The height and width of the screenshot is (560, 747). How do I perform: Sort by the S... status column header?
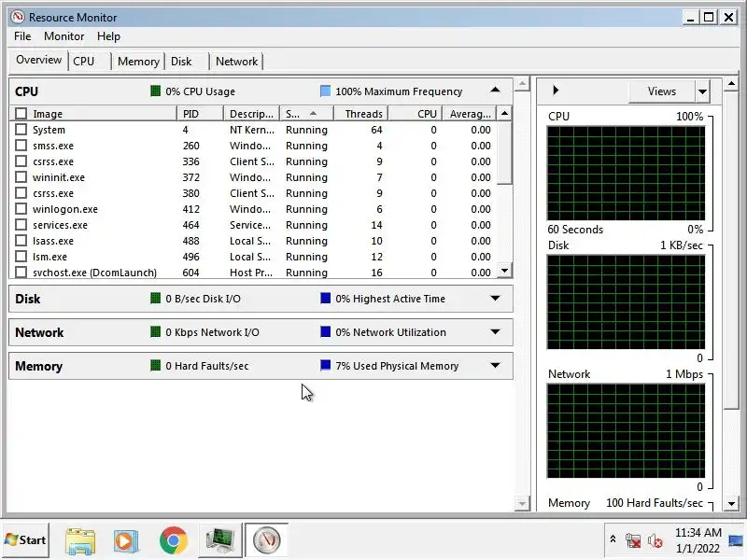click(306, 113)
